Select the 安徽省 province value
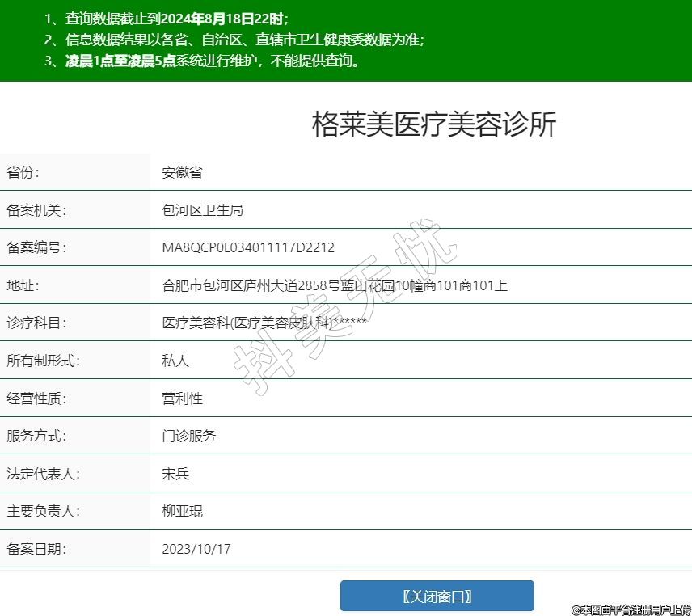Viewport: 692px width, 616px height. [182, 172]
